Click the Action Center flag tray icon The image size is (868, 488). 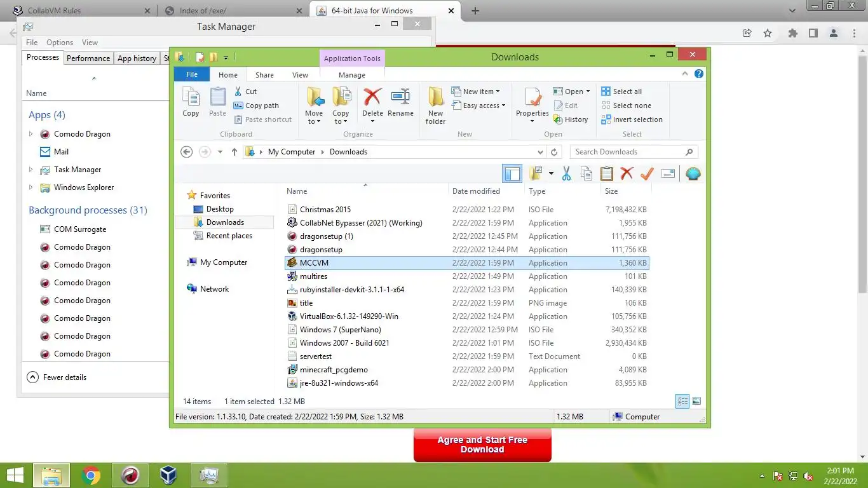[x=777, y=476]
